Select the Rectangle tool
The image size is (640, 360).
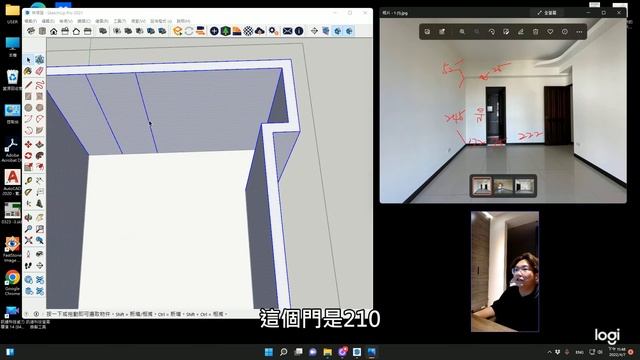tap(28, 96)
